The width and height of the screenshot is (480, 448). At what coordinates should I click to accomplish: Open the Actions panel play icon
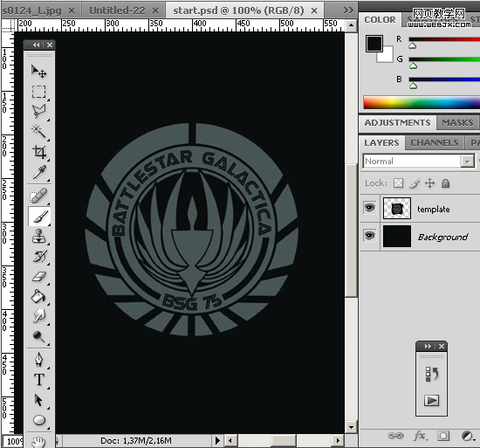point(432,400)
